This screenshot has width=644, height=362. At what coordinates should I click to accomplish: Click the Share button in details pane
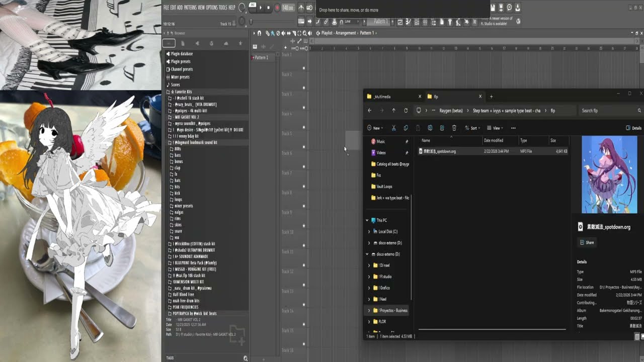tap(587, 242)
